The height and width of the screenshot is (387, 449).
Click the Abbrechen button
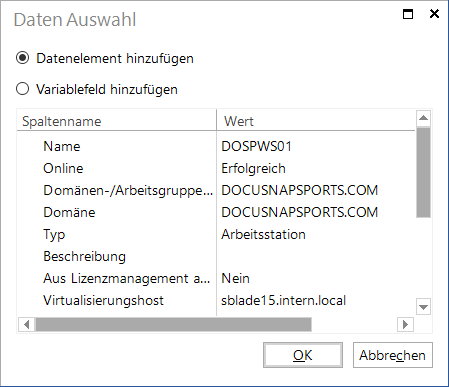pos(393,355)
